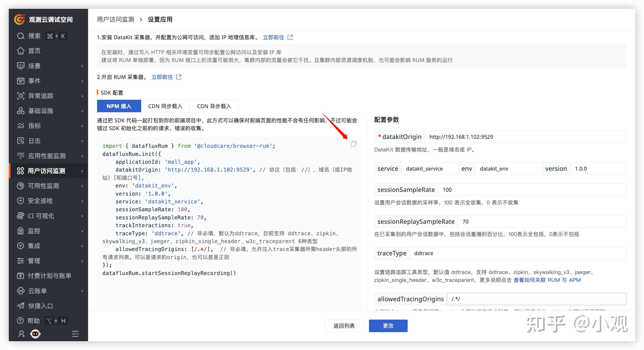644x350 pixels.
Task: Open the robot assistant icon at bottom left
Action: click(x=35, y=334)
